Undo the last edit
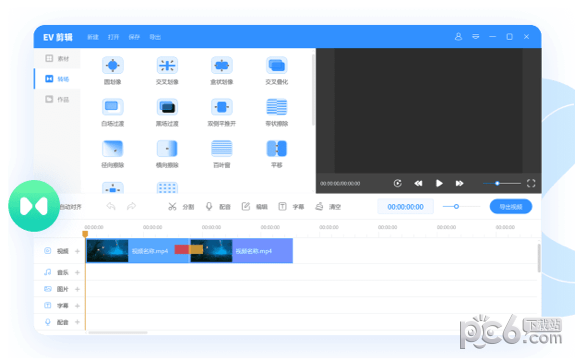Image resolution: width=575 pixels, height=361 pixels. [x=111, y=207]
